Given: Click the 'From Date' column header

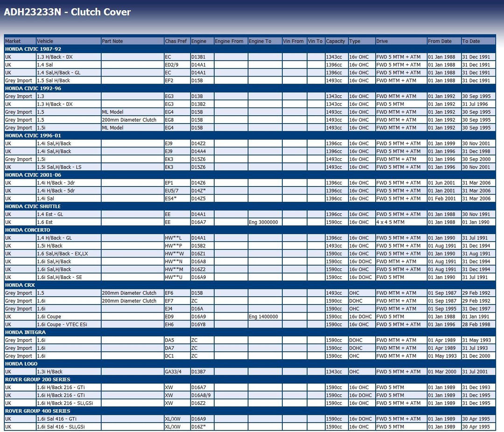Looking at the screenshot, I should pos(444,41).
